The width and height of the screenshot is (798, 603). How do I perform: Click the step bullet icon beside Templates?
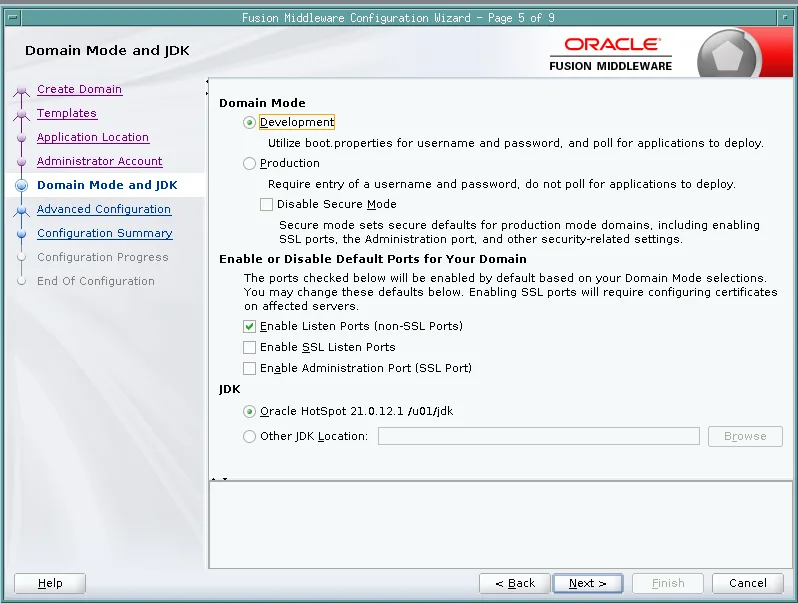[21, 114]
